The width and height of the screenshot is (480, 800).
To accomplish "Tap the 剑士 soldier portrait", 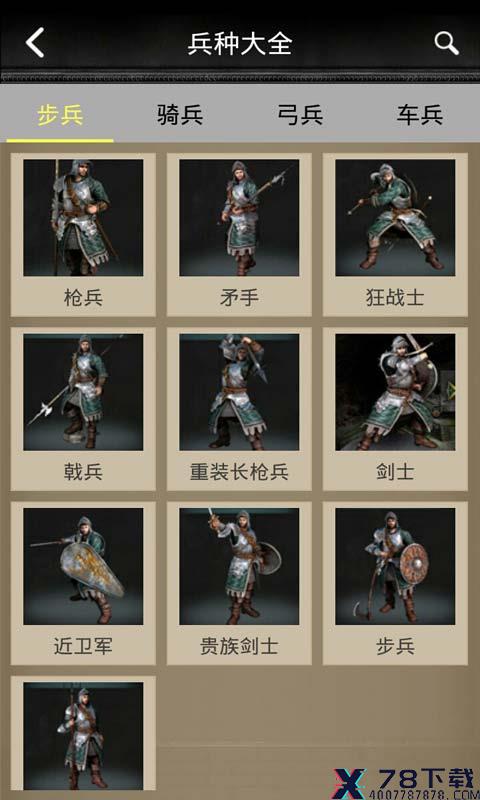I will pyautogui.click(x=395, y=392).
